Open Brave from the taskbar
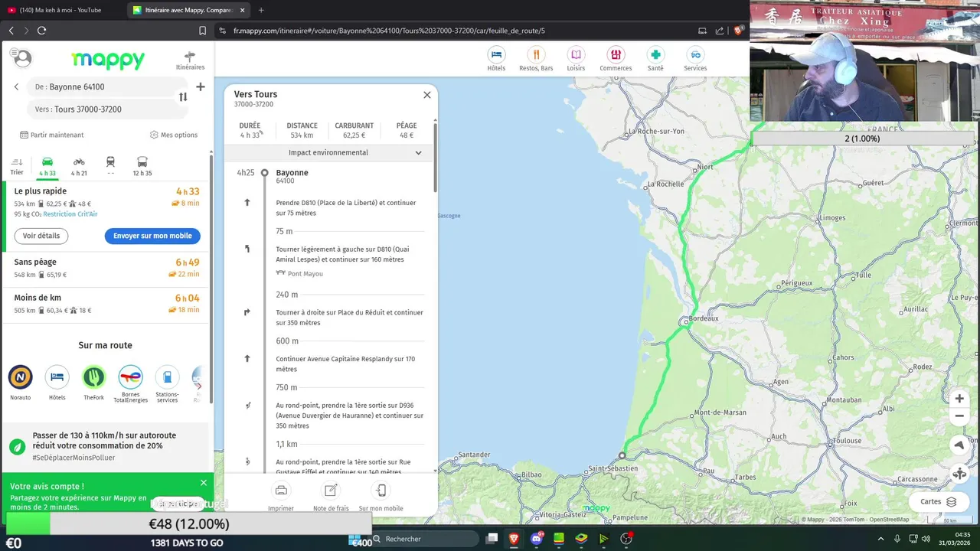 tap(514, 539)
